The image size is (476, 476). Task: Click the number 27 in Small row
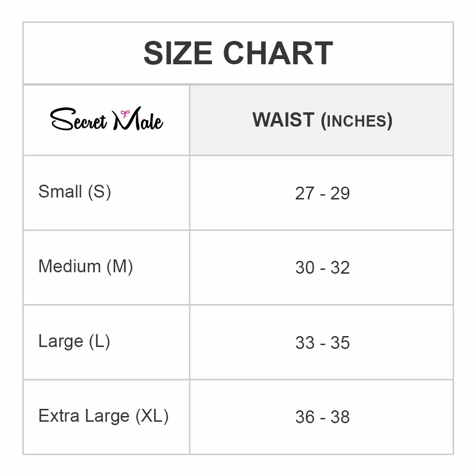pyautogui.click(x=305, y=193)
